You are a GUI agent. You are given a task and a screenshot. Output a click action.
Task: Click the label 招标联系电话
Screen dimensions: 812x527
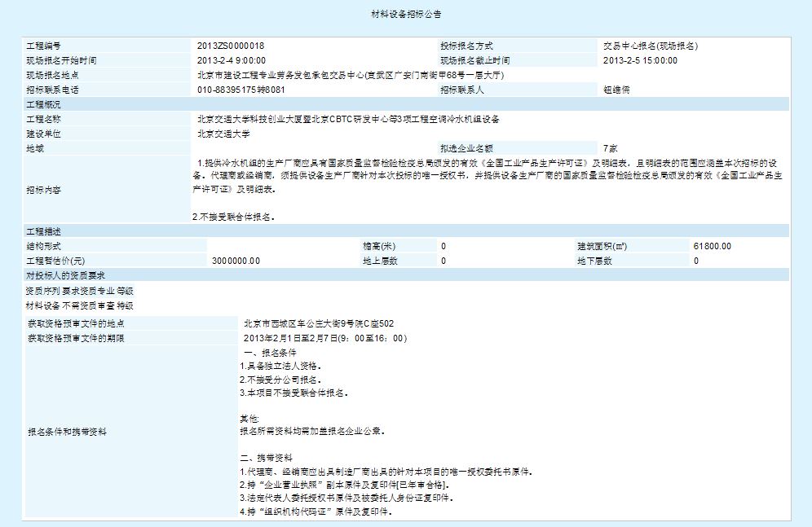pyautogui.click(x=52, y=90)
